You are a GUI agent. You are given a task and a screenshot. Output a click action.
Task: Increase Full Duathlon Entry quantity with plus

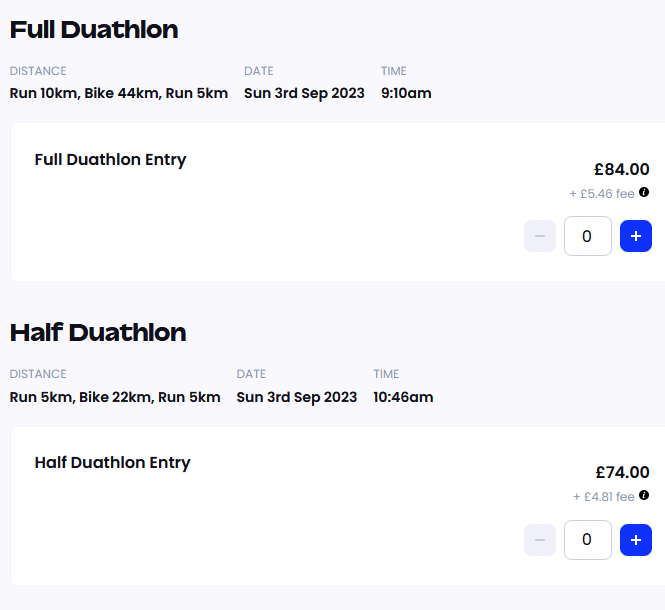[x=636, y=237]
